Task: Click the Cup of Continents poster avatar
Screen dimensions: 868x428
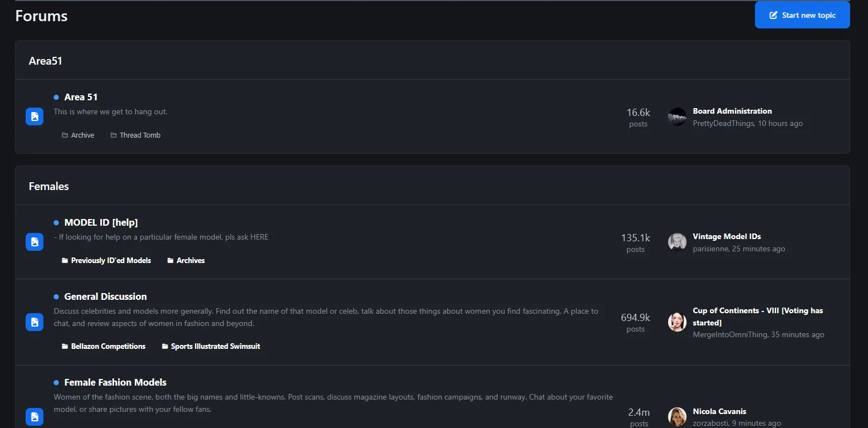Action: point(677,322)
